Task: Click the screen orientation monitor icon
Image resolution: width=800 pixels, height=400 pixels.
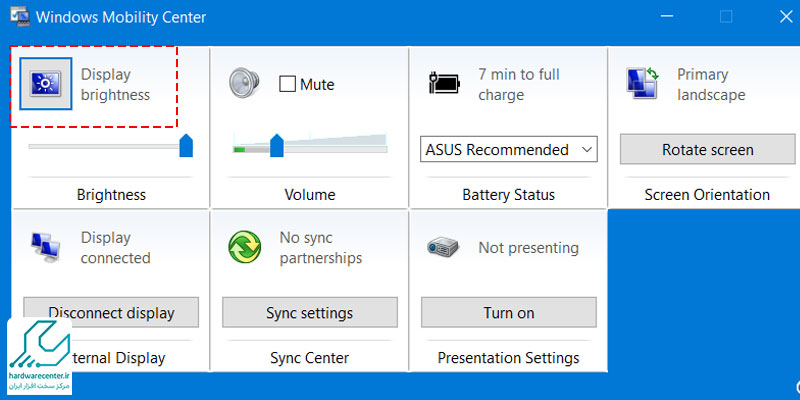Action: point(643,83)
